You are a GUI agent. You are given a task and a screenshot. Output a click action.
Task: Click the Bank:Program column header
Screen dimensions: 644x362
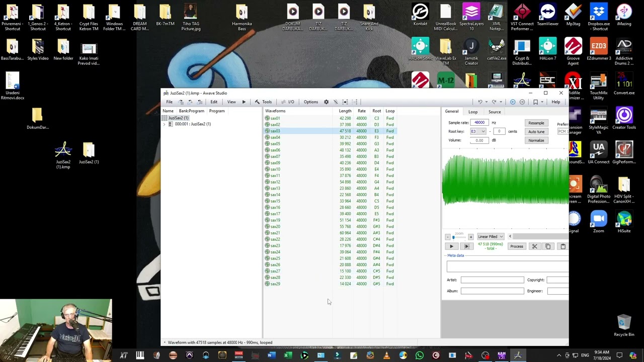click(x=192, y=111)
